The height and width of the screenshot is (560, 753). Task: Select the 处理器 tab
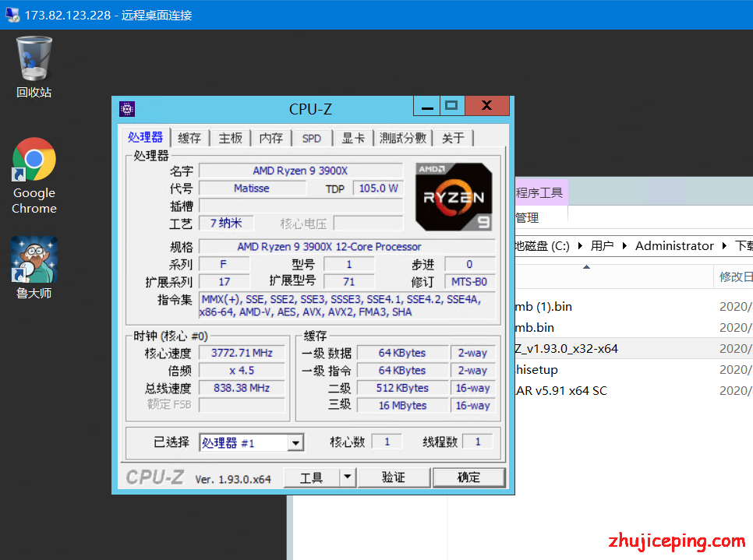click(x=145, y=137)
